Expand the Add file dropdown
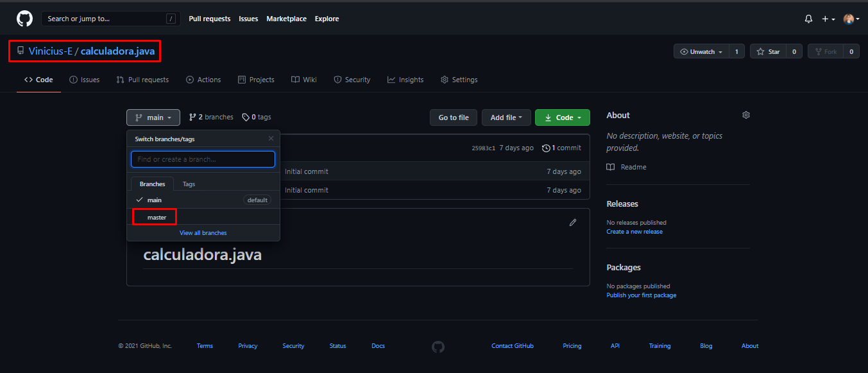 pos(506,117)
